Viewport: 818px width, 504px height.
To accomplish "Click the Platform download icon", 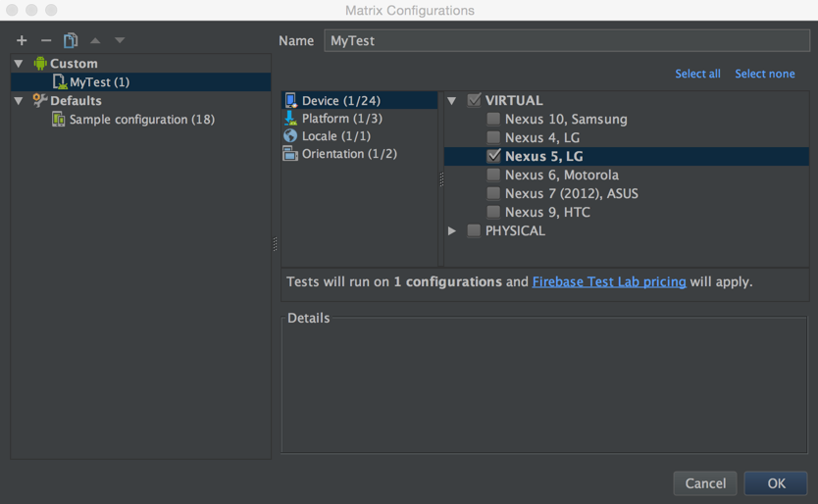I will (x=290, y=119).
